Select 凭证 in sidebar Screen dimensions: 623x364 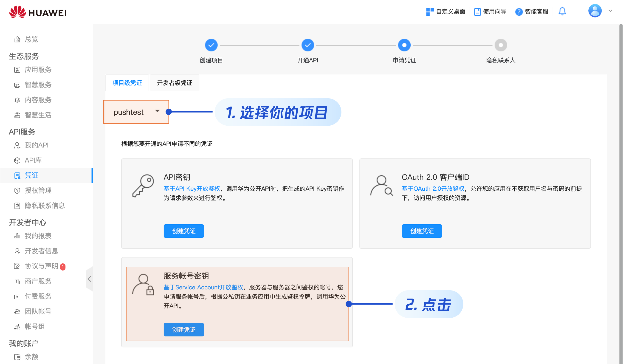point(46,176)
